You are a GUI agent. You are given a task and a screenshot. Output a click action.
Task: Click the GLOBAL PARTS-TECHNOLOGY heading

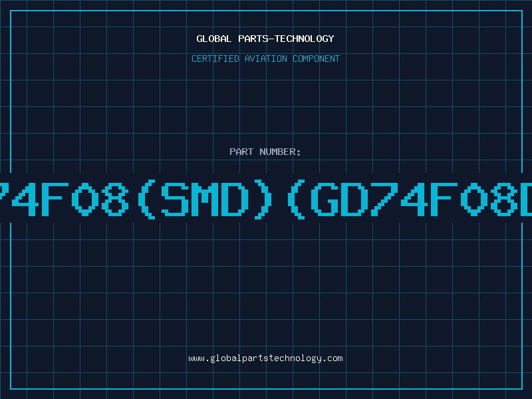click(265, 39)
